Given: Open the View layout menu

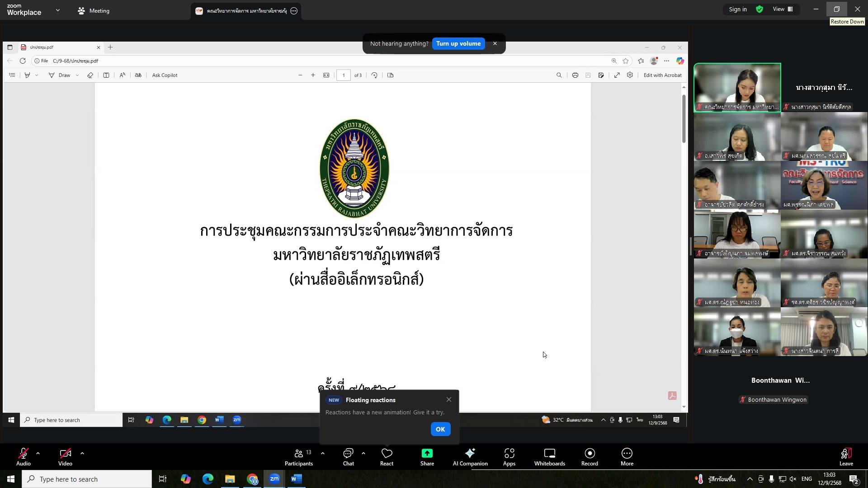Looking at the screenshot, I should tap(783, 9).
